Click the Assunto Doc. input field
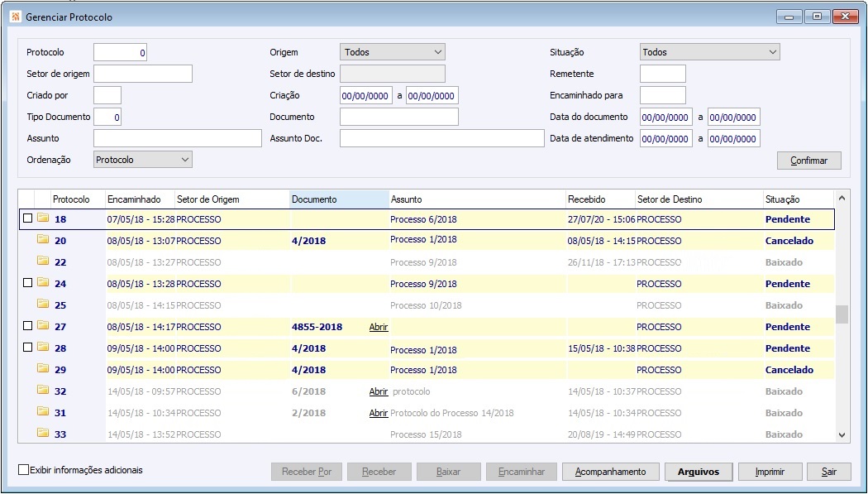Image resolution: width=868 pixels, height=494 pixels. coord(441,138)
